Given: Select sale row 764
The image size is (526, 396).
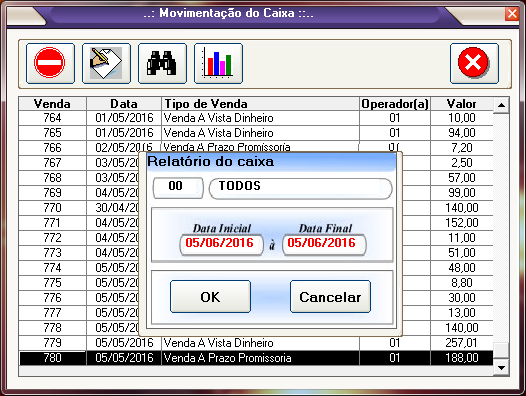Looking at the screenshot, I should 256,118.
